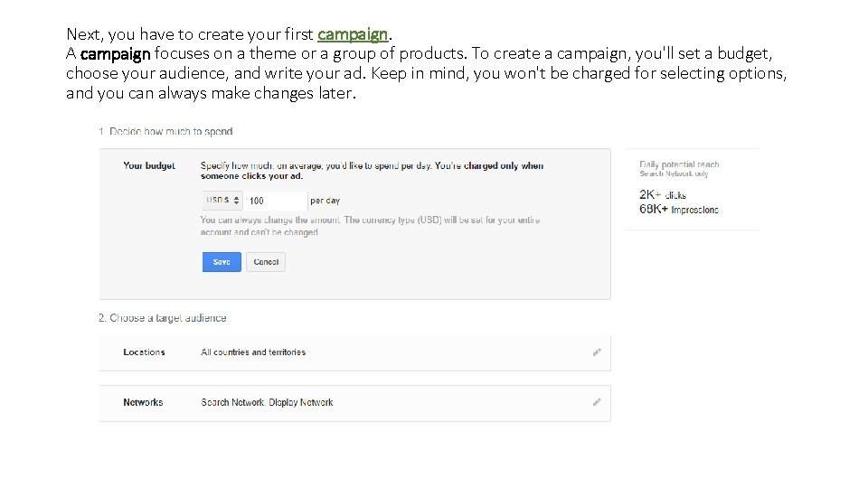Open the USD $ currency dropdown
The image size is (868, 488).
pyautogui.click(x=222, y=201)
